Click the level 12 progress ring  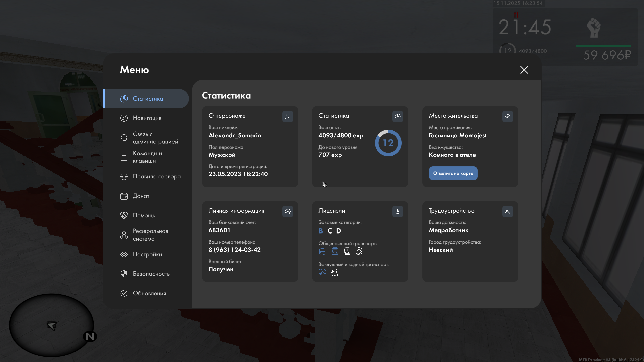388,143
